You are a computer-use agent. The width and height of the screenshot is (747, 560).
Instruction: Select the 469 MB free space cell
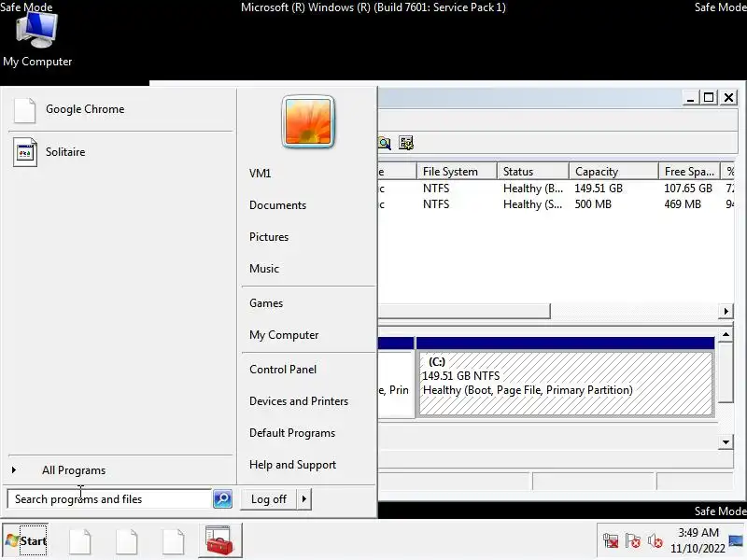[x=683, y=204]
